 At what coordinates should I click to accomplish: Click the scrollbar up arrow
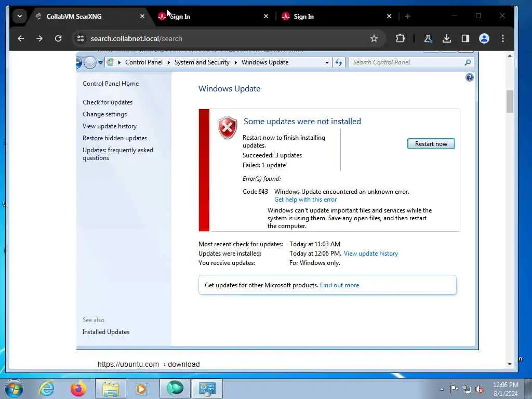(510, 56)
